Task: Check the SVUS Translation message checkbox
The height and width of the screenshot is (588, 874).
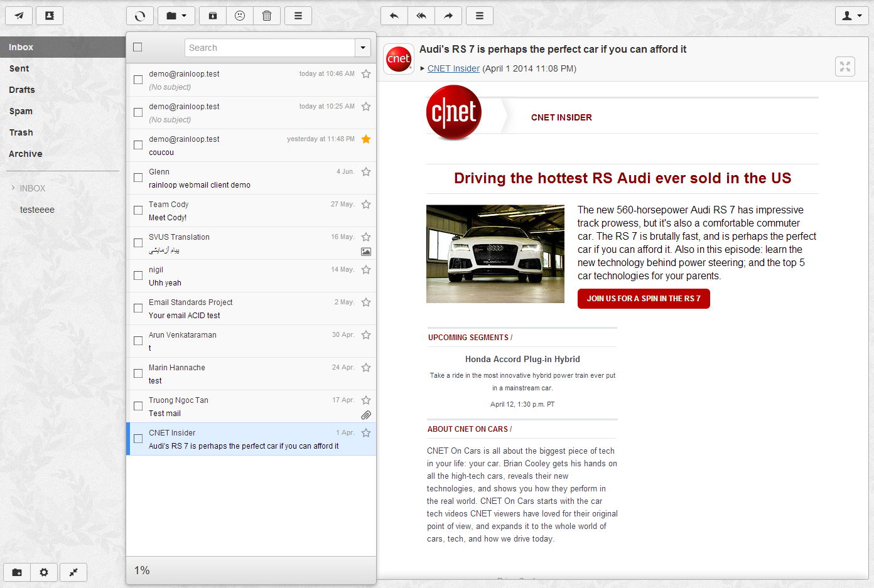Action: (x=138, y=243)
